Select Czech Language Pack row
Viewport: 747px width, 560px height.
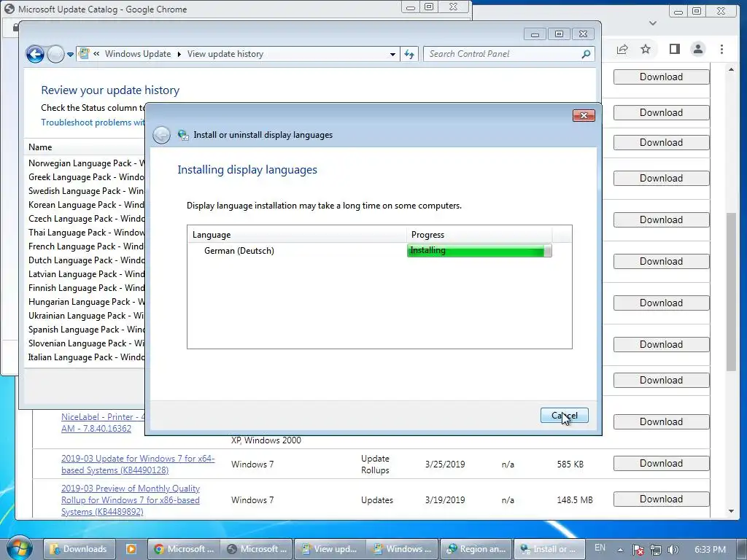coord(86,219)
